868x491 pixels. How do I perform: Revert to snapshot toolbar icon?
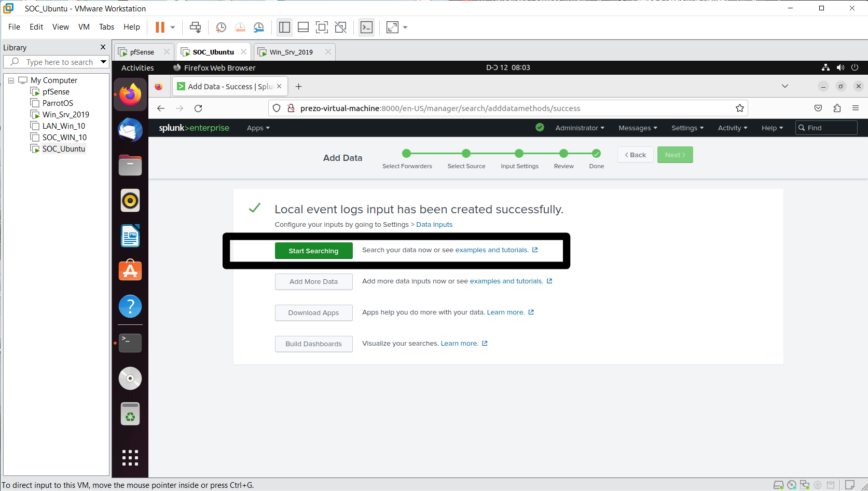coord(240,28)
